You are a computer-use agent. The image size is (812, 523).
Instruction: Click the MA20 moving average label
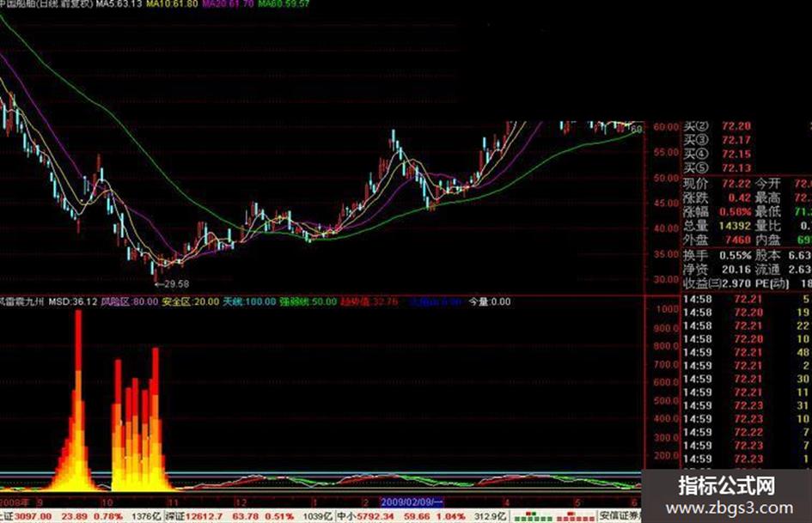click(229, 3)
